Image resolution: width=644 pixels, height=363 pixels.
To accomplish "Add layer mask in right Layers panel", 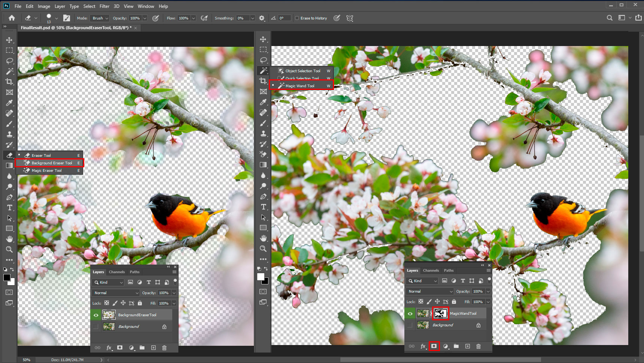I will pyautogui.click(x=434, y=346).
